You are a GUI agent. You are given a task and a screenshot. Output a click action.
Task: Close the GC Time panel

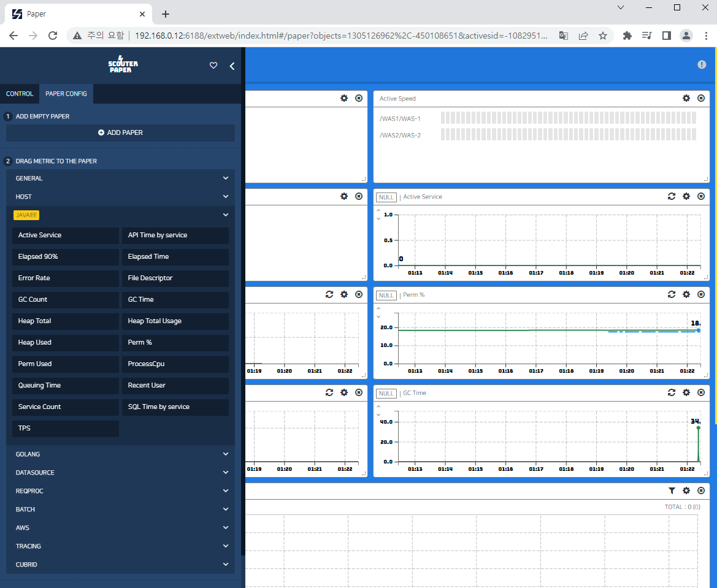[701, 392]
